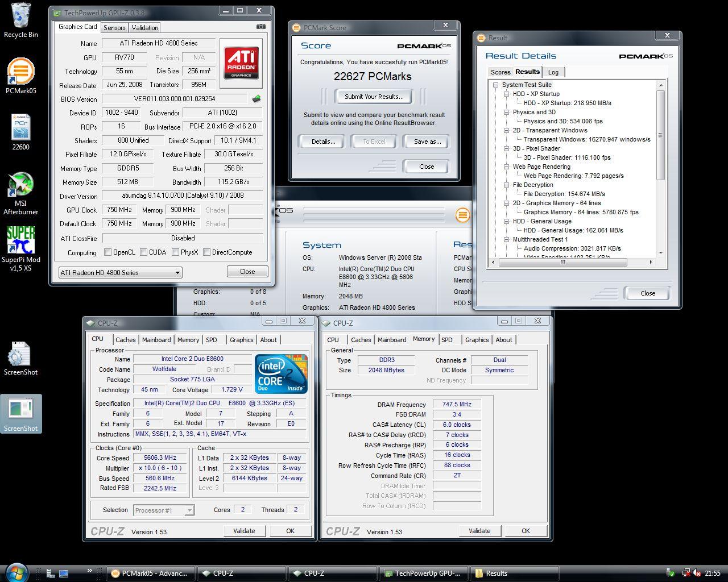Open the ATI Radeon HD 4800 Series GPU dropdown
The width and height of the screenshot is (728, 582).
point(120,273)
